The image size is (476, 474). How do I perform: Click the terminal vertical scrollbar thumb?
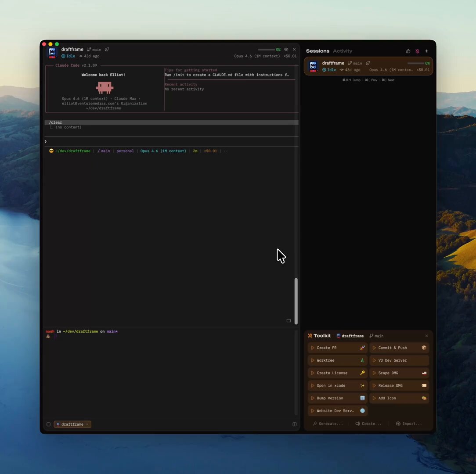[296, 301]
